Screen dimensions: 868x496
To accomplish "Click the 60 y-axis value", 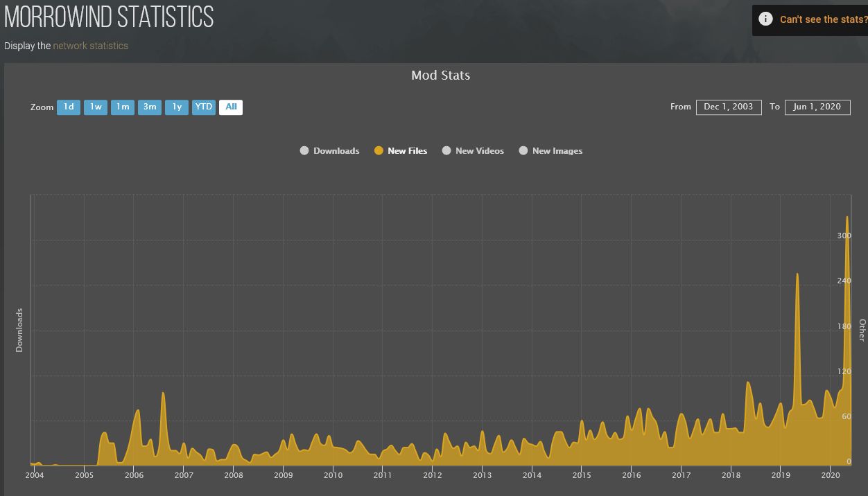I will coord(846,416).
